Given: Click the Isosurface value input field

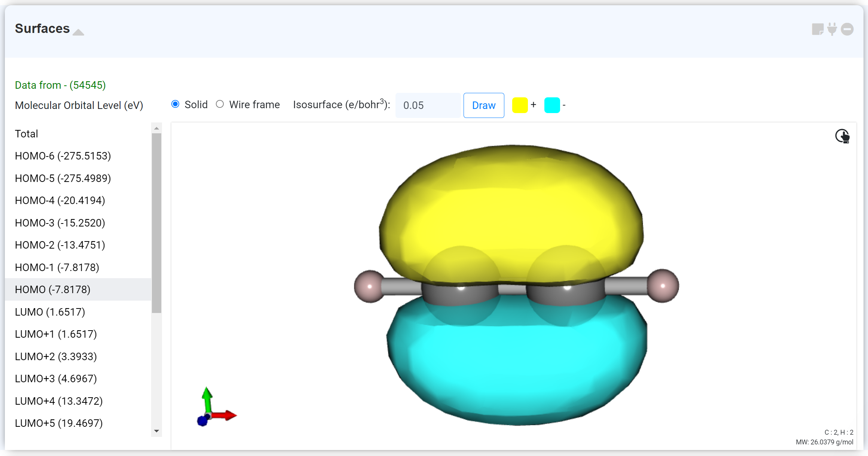Looking at the screenshot, I should [428, 105].
